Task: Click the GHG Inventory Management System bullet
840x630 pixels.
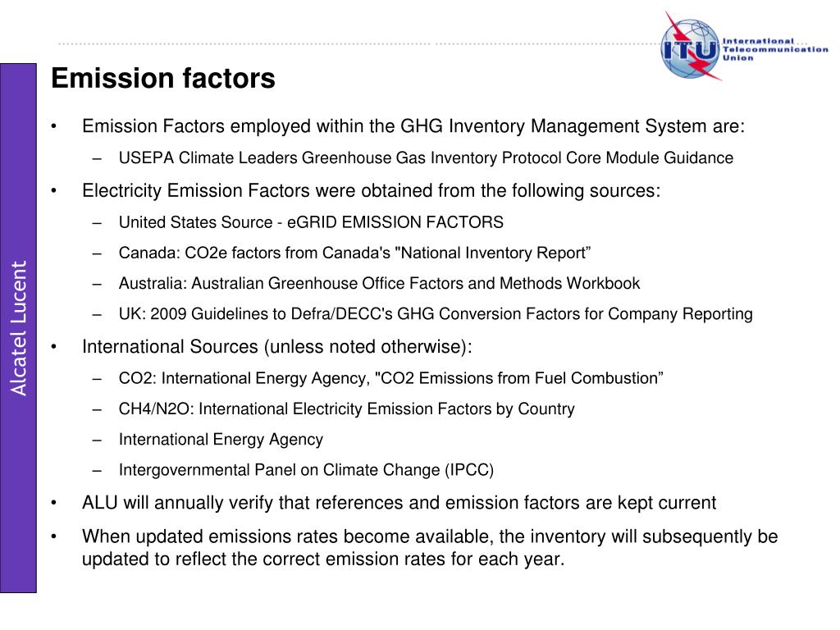Action: click(413, 126)
